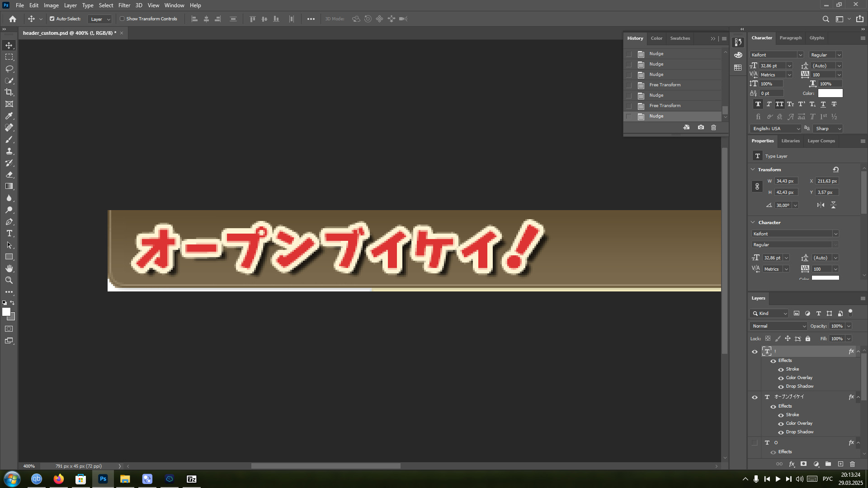Open the Keifont font family dropdown
This screenshot has height=488, width=868.
(800, 55)
